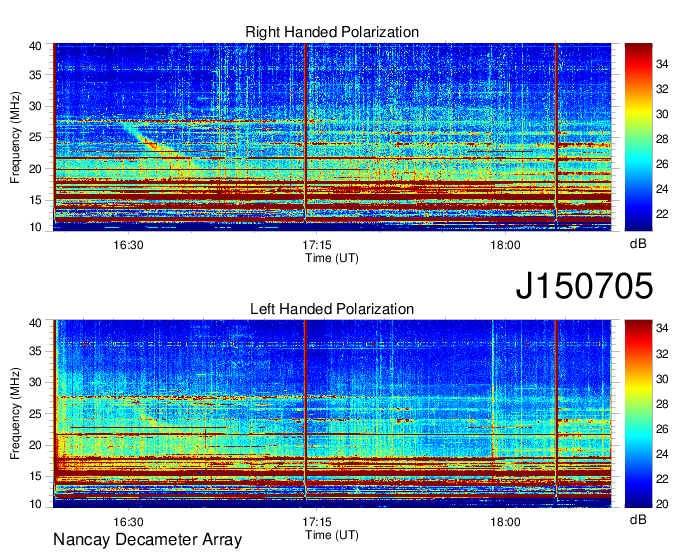Click the 'dB' label under bottom color bar

tap(638, 519)
